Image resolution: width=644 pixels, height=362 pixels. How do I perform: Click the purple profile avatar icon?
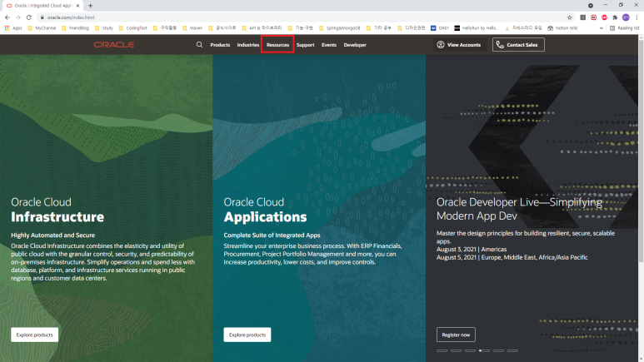tap(626, 17)
